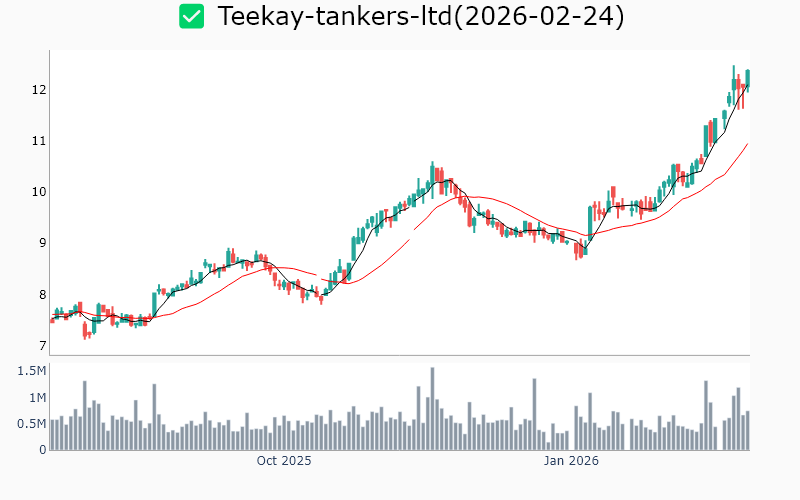Select the Oct 2025 x-axis label
Viewport: 800px width, 500px height.
tap(284, 461)
